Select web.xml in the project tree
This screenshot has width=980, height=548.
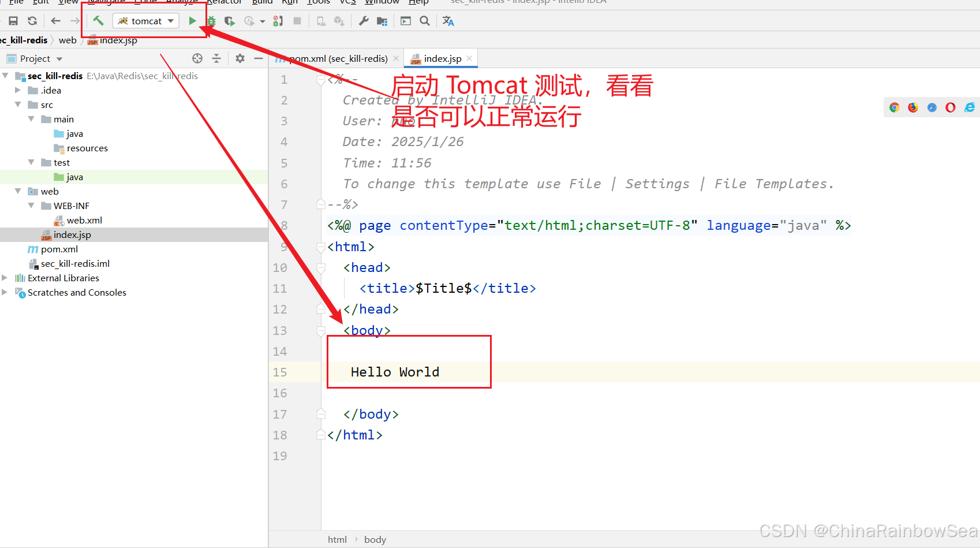[x=84, y=220]
